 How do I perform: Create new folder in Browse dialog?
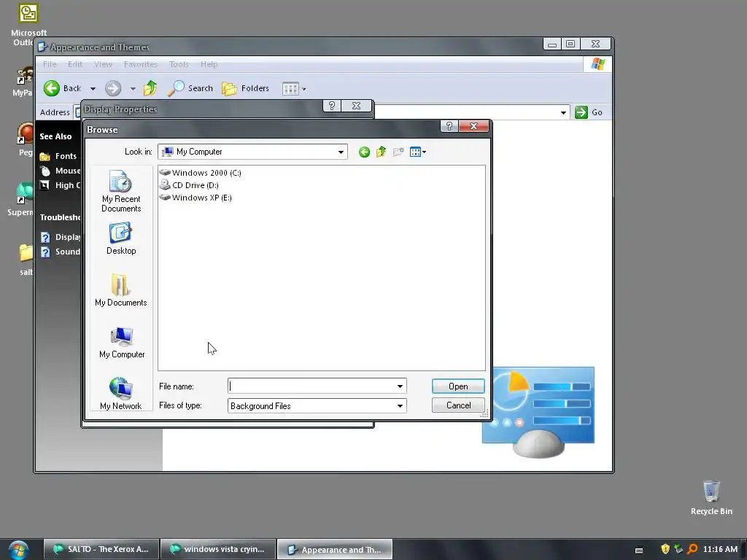click(398, 152)
